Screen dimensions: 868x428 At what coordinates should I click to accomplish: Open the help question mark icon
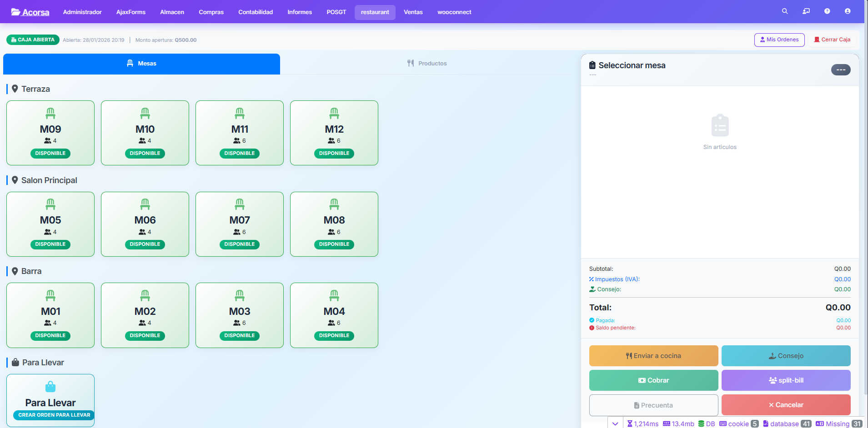pos(827,11)
